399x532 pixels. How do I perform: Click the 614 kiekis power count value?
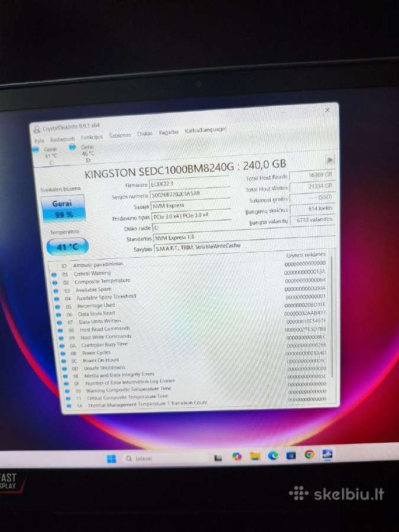click(313, 209)
